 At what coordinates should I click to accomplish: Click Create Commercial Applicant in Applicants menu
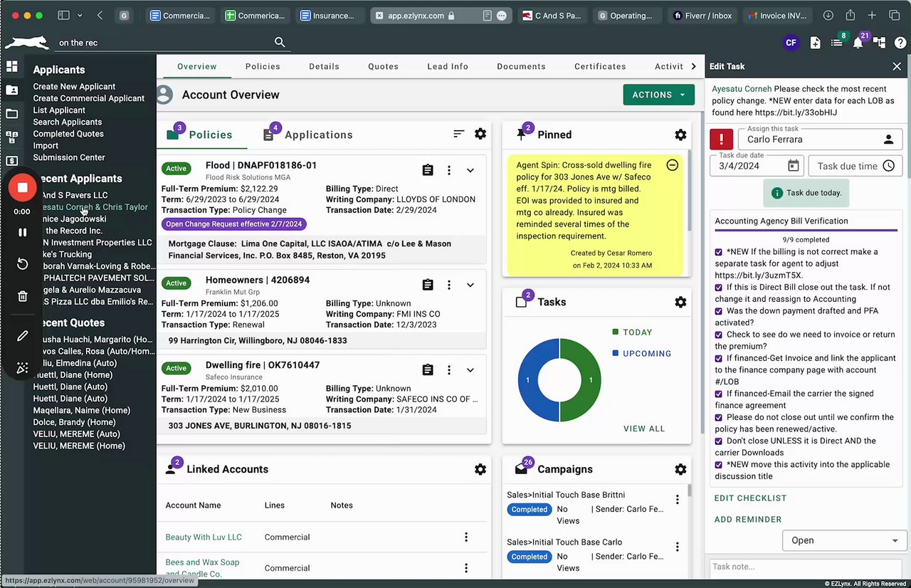[x=89, y=98]
